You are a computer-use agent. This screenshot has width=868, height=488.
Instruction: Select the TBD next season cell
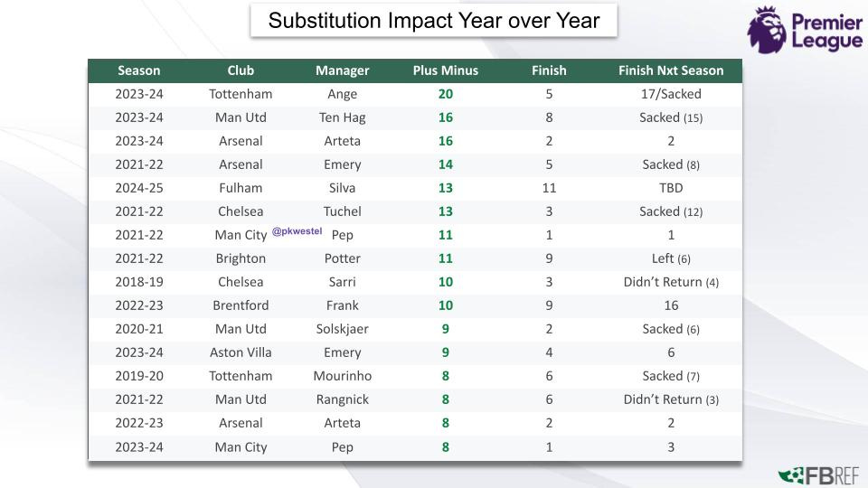[671, 188]
